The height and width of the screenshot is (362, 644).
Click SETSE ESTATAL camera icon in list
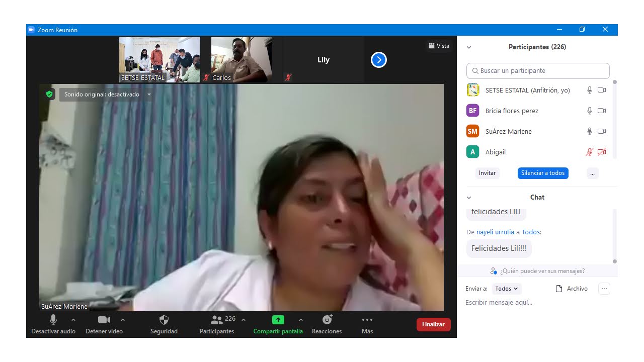coord(602,90)
